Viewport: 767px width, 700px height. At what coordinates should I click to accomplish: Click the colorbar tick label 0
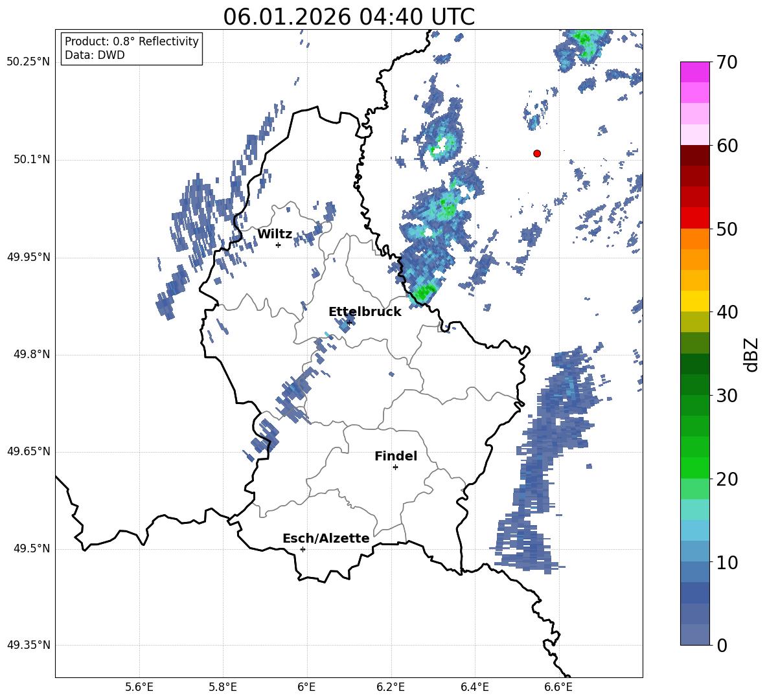(722, 645)
